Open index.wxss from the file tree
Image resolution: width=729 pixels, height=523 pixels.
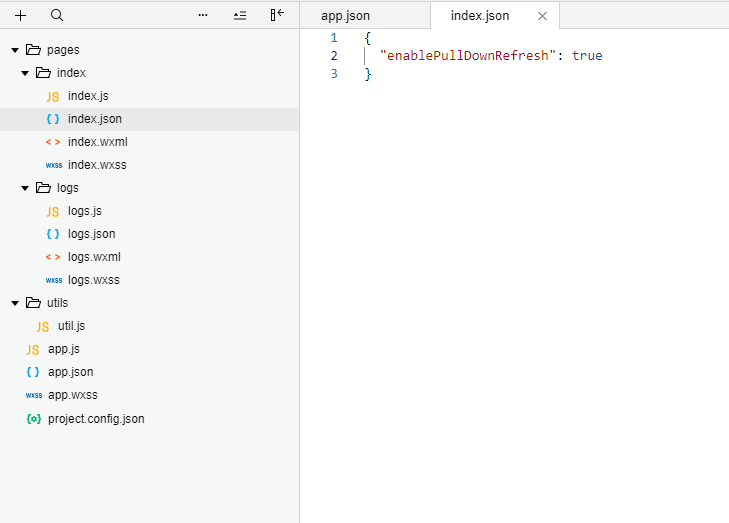click(x=97, y=165)
